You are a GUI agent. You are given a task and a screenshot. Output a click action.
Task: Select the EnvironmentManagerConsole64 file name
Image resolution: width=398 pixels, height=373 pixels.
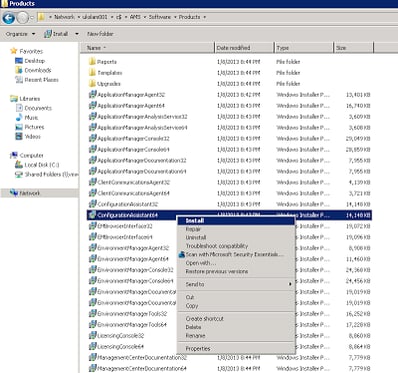click(135, 281)
